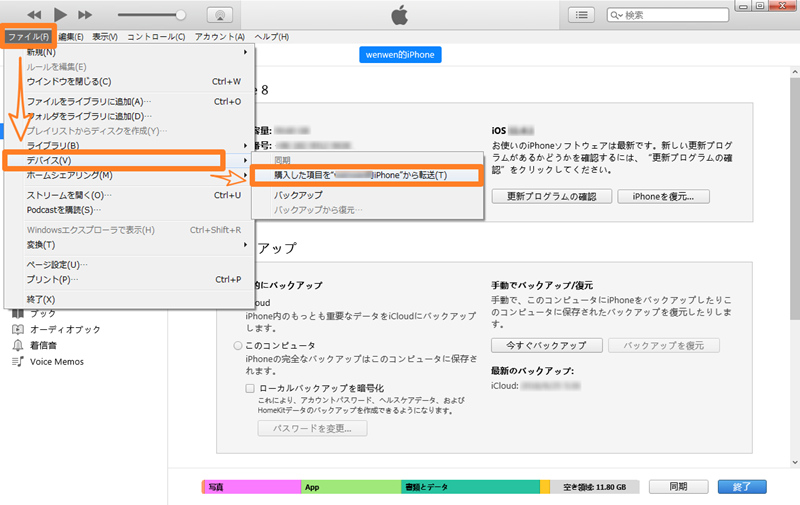
Task: Click the vertical scrollbar thumb
Action: click(x=794, y=199)
